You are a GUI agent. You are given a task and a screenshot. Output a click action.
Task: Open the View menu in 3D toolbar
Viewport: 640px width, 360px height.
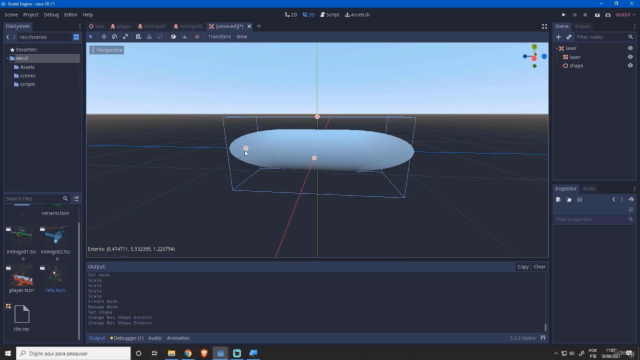(242, 37)
